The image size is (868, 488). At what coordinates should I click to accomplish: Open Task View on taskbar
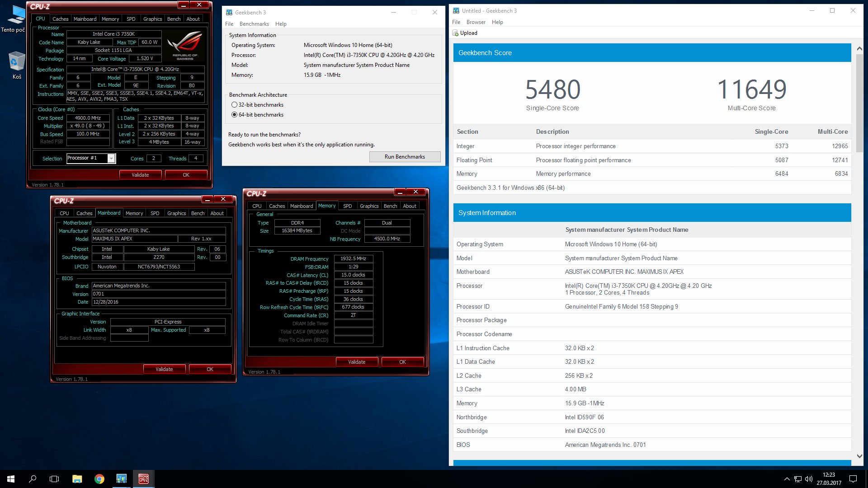[54, 479]
